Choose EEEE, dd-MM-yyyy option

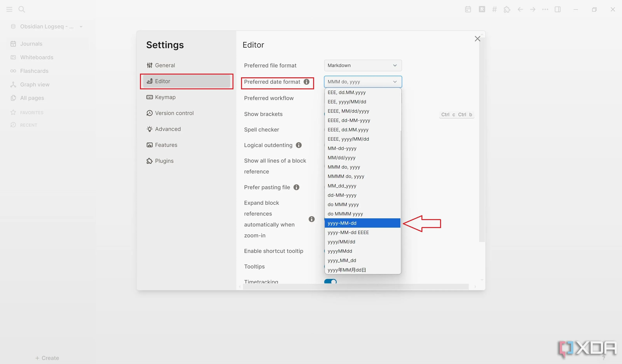click(362, 121)
